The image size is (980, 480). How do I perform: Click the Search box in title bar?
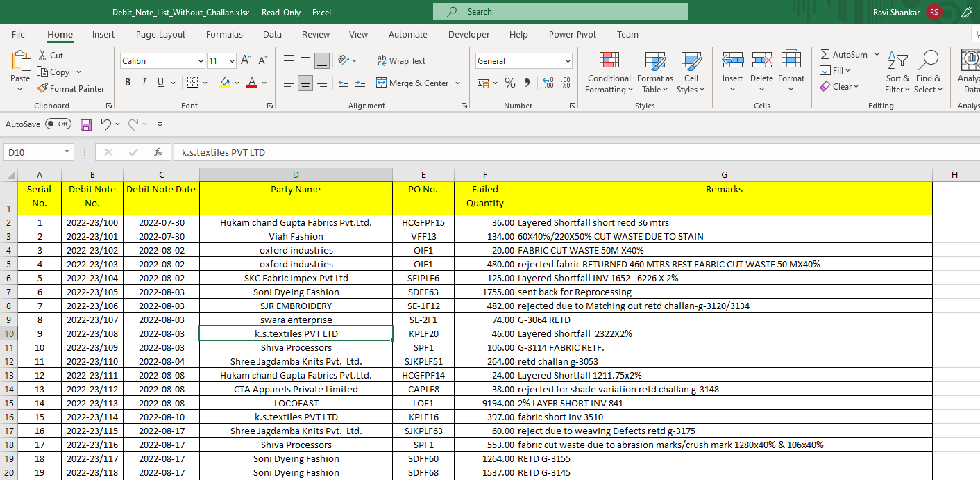(x=561, y=12)
